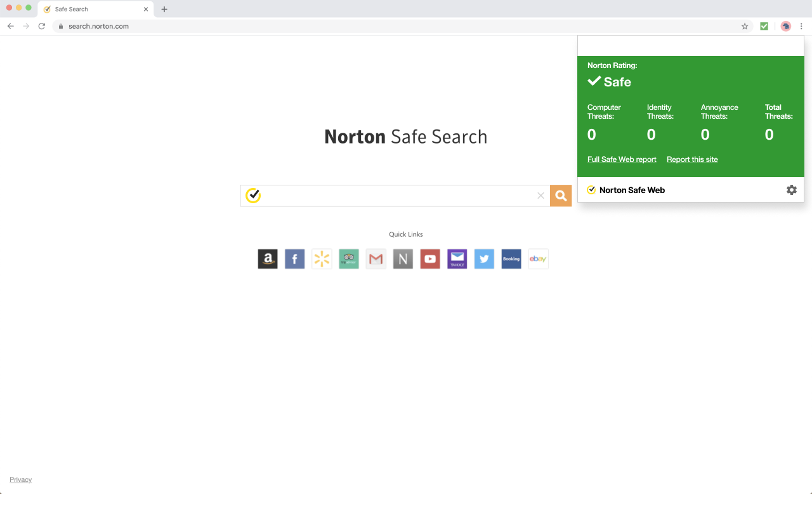Click the Report this site link
812x508 pixels.
click(692, 159)
